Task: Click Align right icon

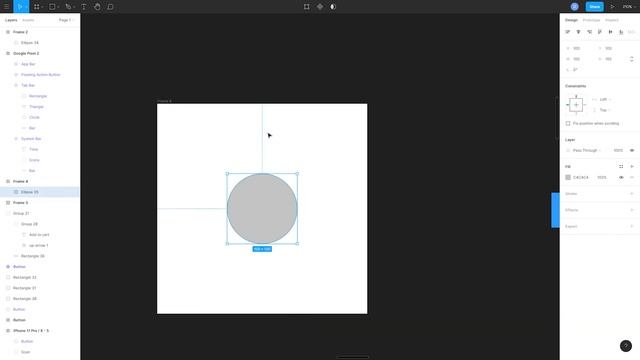Action: pos(589,32)
